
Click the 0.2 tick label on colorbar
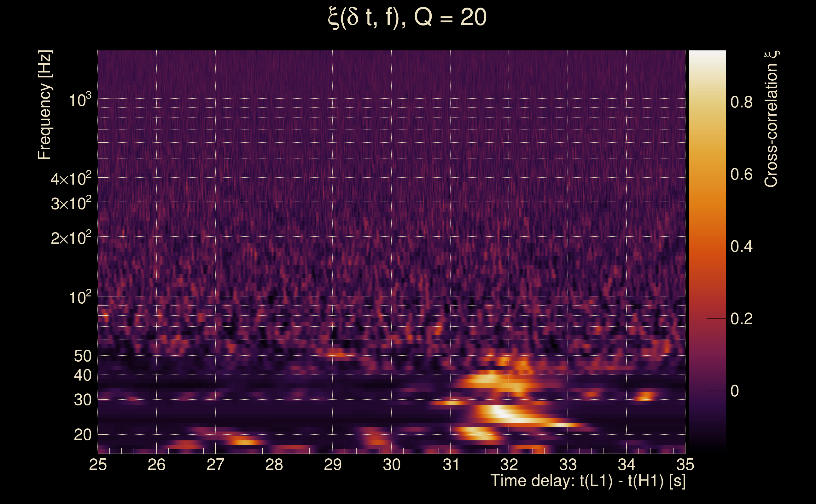click(x=741, y=319)
